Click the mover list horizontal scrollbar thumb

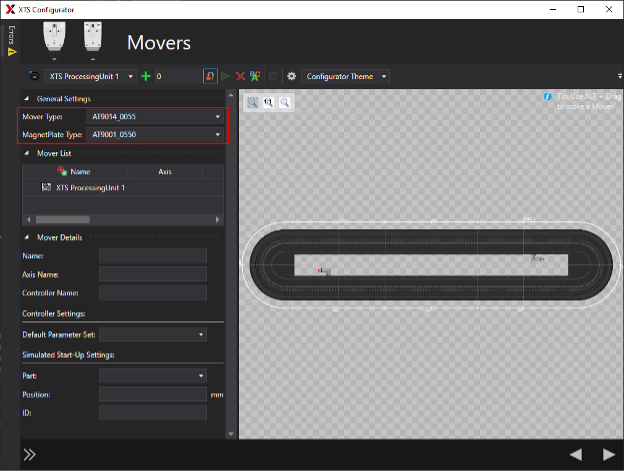click(x=62, y=220)
